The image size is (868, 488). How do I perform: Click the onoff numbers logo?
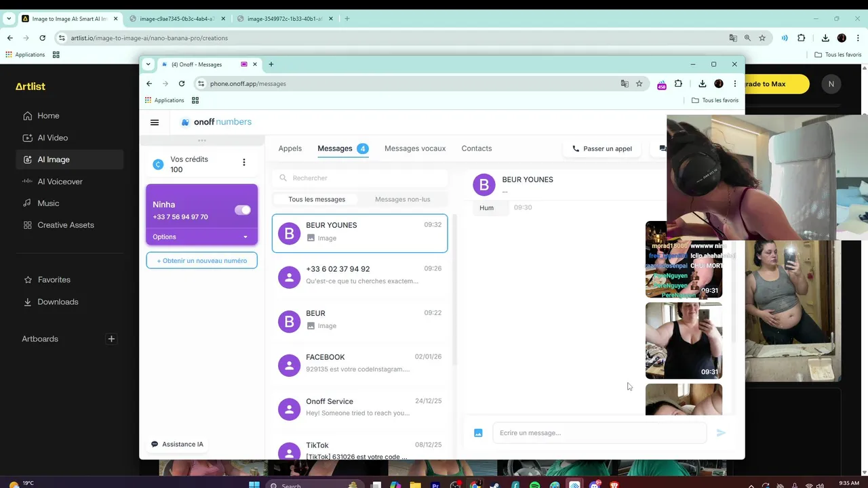(216, 122)
